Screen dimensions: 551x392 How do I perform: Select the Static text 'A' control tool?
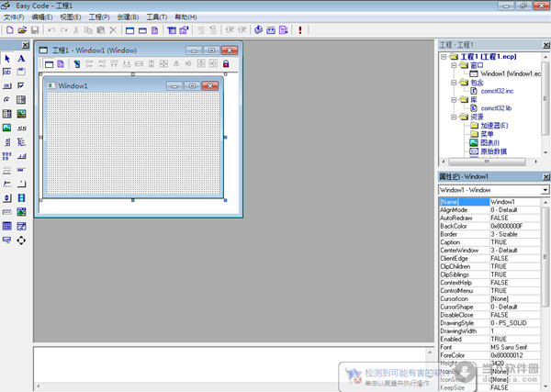21,59
